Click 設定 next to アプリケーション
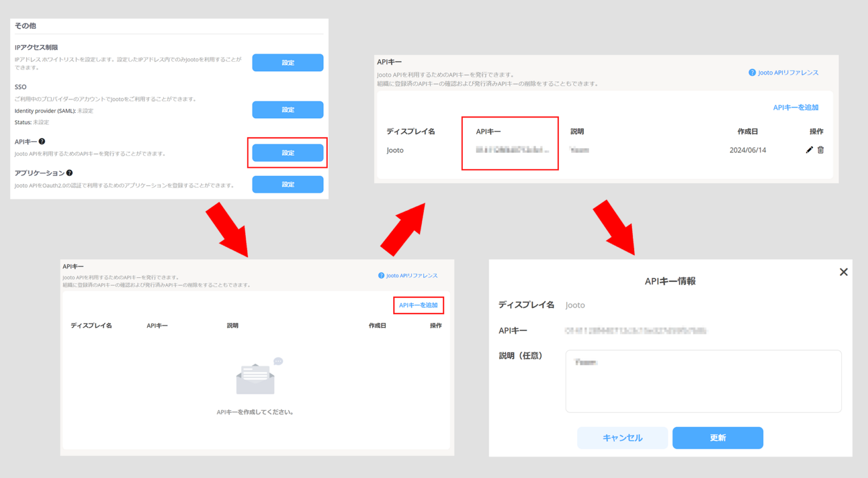The height and width of the screenshot is (478, 868). tap(288, 184)
